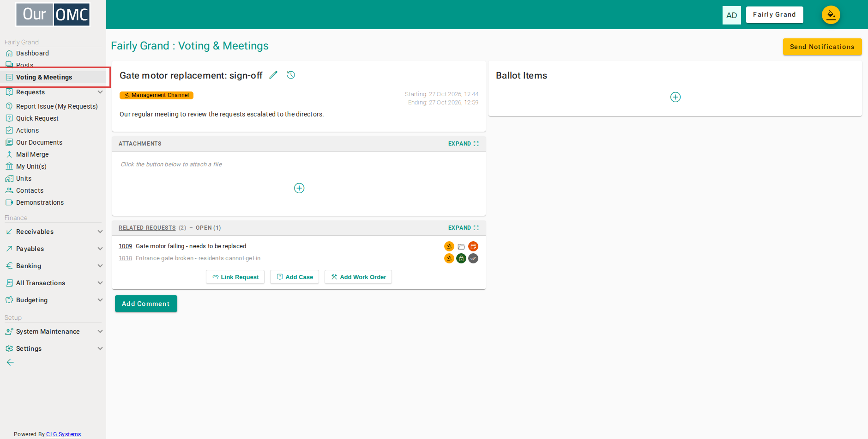This screenshot has width=868, height=439.
Task: Expand the Requests menu chevron
Action: click(x=100, y=92)
